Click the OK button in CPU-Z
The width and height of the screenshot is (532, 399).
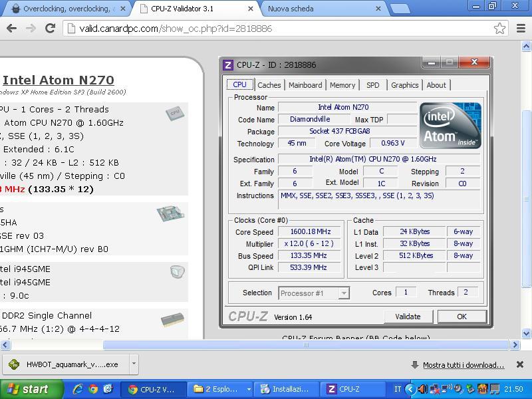(462, 317)
